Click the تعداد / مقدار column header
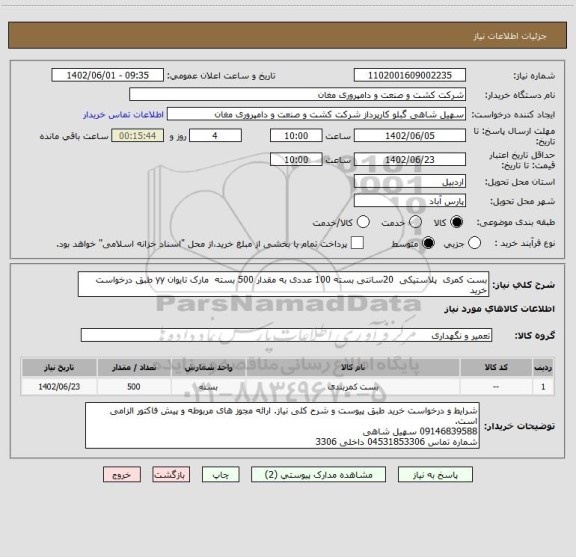The height and width of the screenshot is (557, 576). (x=134, y=368)
